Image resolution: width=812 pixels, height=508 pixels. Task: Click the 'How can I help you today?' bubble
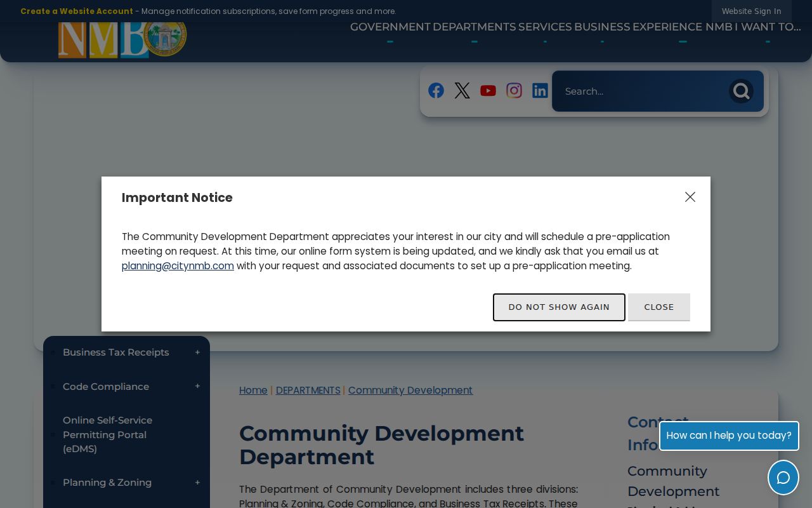pyautogui.click(x=729, y=436)
